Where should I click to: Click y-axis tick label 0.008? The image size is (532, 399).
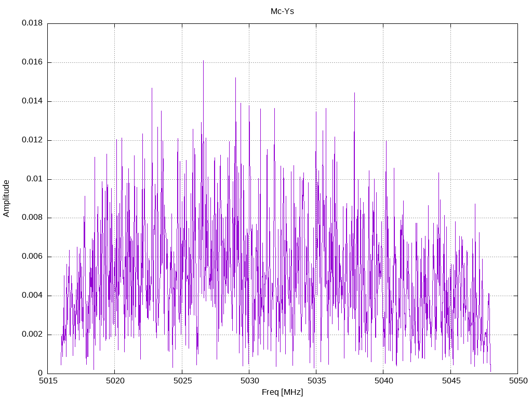point(32,218)
